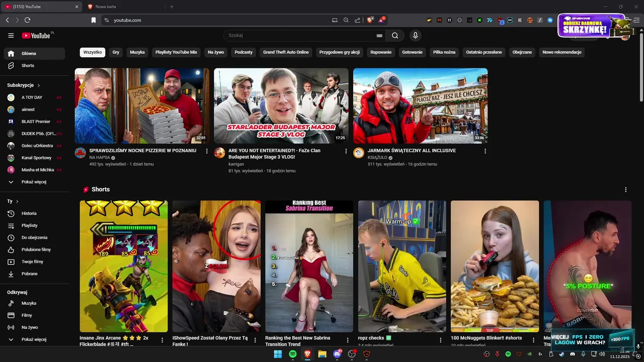The image size is (644, 362).
Task: Select the Wszystko filter chip
Action: coord(93,52)
